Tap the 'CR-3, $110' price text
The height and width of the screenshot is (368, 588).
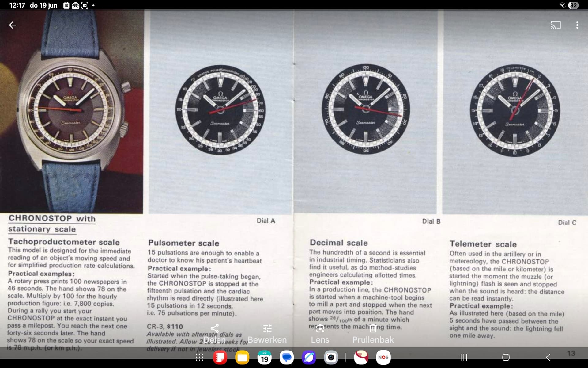(x=165, y=327)
